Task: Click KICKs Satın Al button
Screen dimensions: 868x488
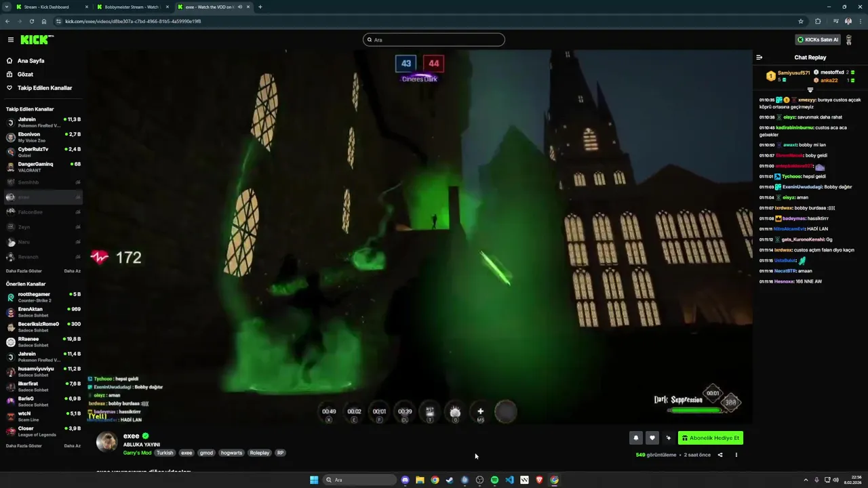Action: [818, 39]
